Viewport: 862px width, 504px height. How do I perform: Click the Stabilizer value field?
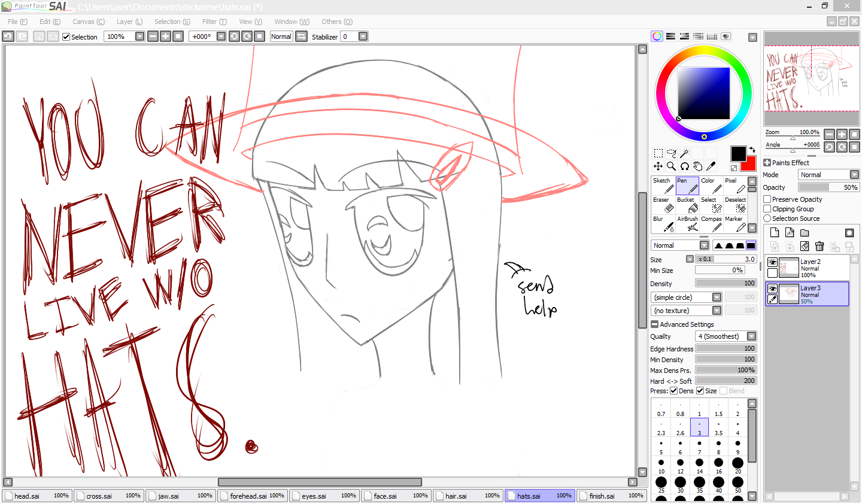[349, 37]
